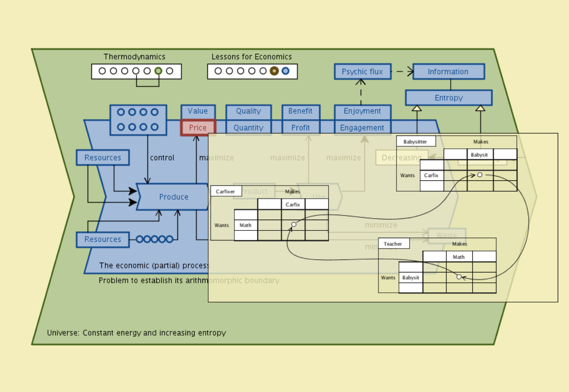Click the small circle node in Babysitter grid
Screen dimensions: 569x392
pyautogui.click(x=480, y=175)
